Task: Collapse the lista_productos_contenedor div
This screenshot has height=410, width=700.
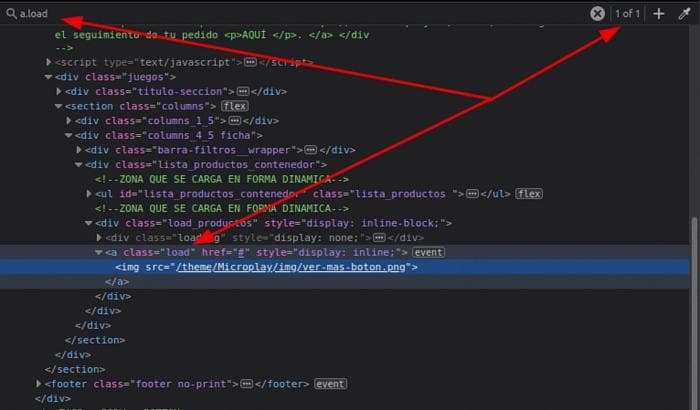Action: pyautogui.click(x=79, y=165)
